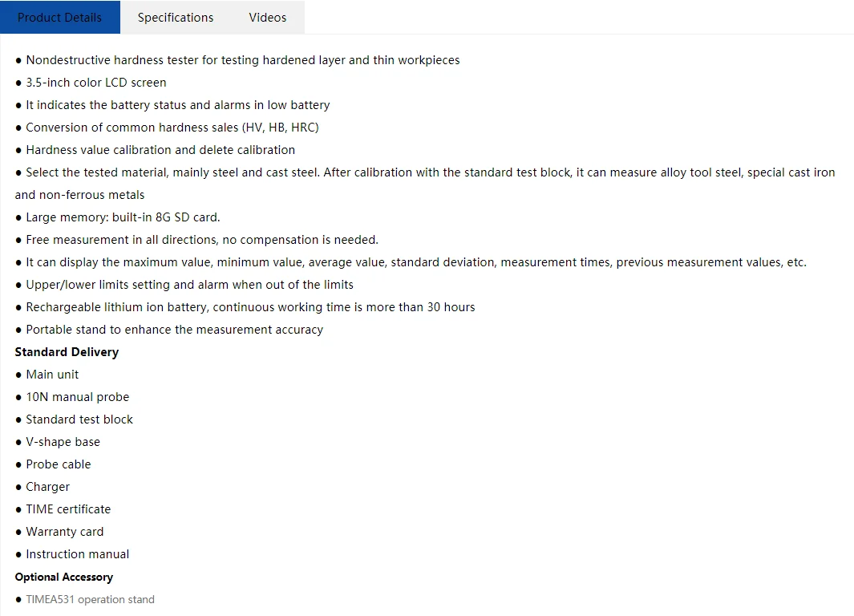Viewport: 854px width, 616px height.
Task: Click the Standard Delivery heading
Action: point(67,352)
